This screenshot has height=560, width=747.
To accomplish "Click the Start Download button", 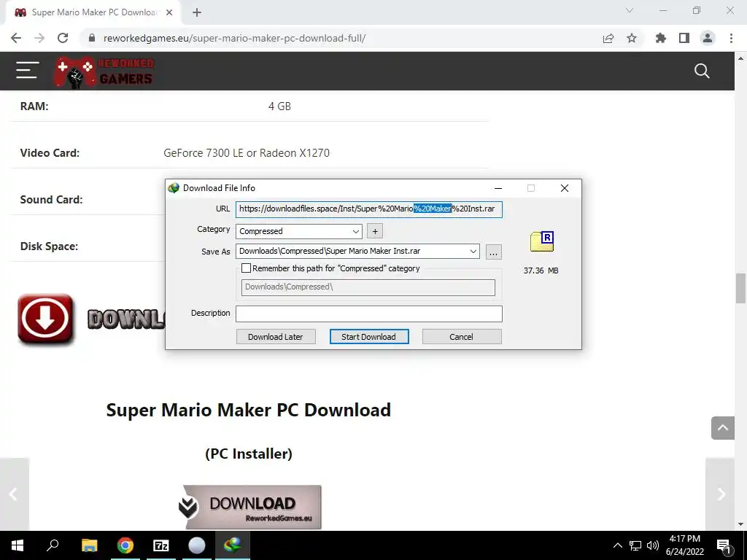I will coord(369,337).
